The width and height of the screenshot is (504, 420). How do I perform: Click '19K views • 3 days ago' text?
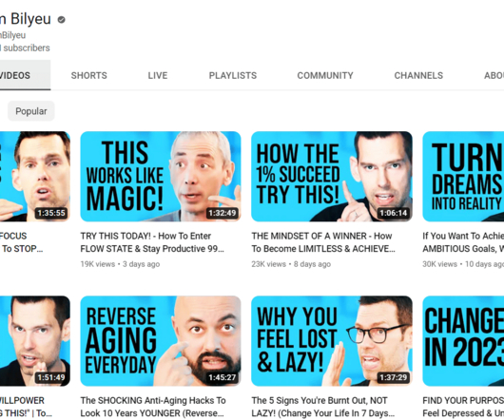point(120,264)
